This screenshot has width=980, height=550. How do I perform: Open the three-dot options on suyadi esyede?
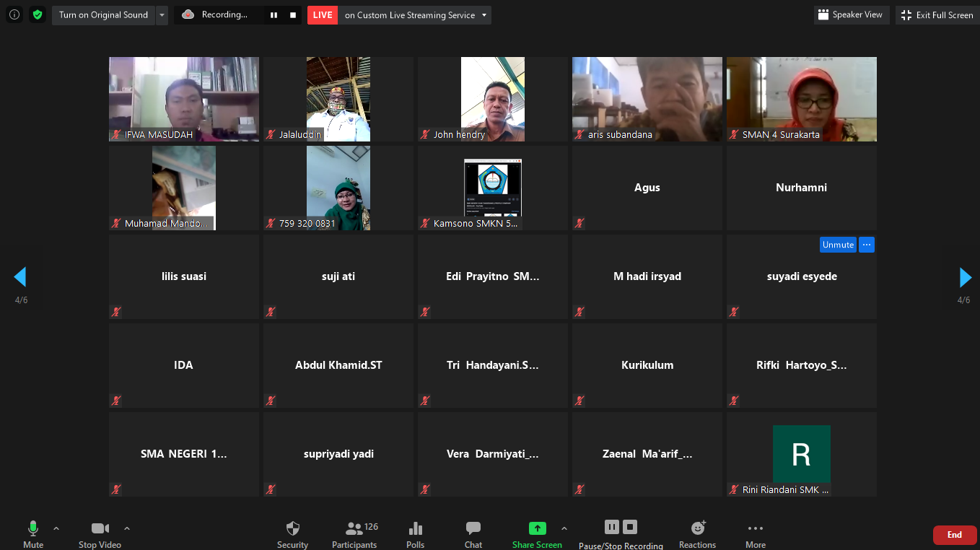pos(867,245)
